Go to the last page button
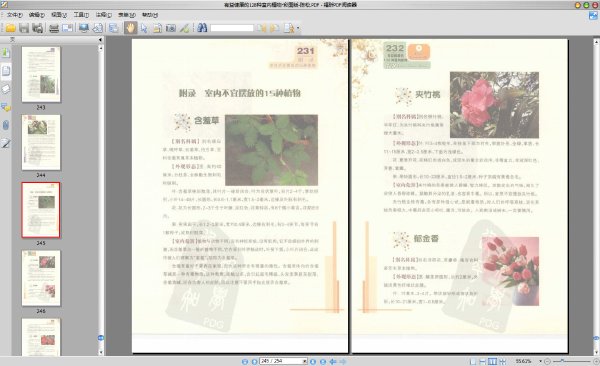Screen dimensions: 600x366 pyautogui.click(x=323, y=361)
